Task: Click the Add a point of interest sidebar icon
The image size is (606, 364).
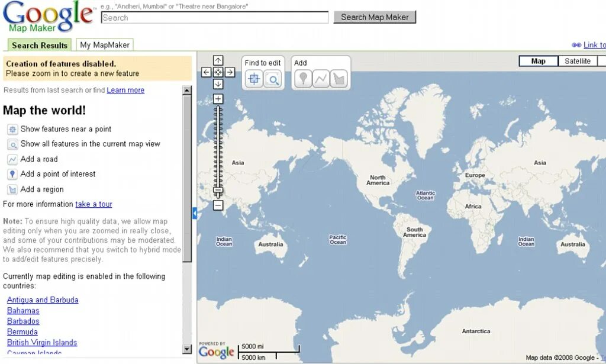Action: pos(12,174)
